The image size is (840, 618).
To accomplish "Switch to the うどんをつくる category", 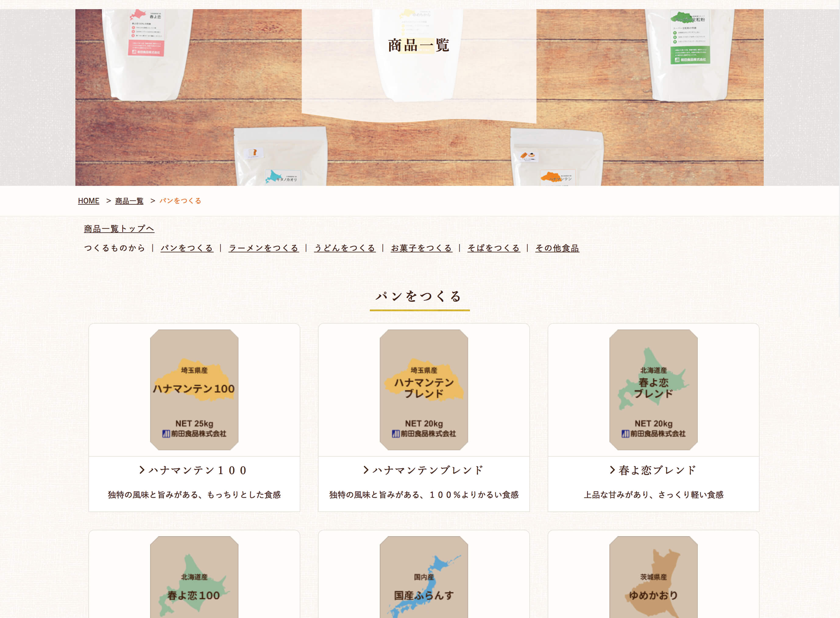I will click(345, 248).
